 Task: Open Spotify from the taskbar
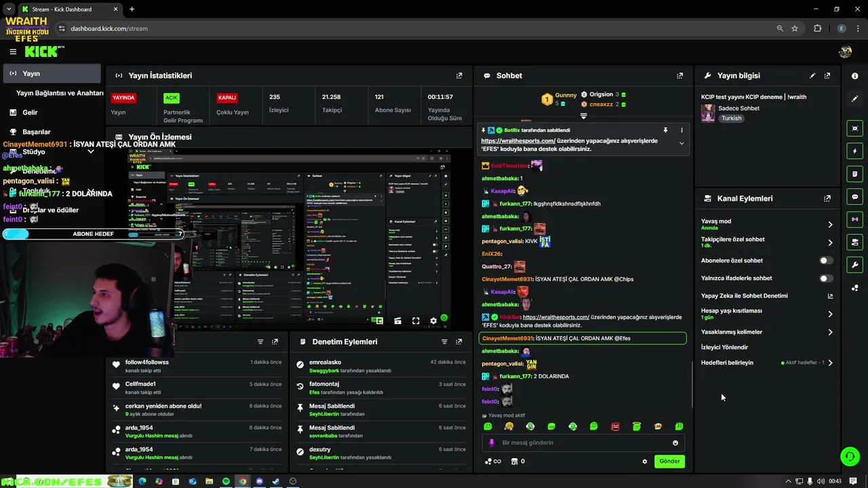226,481
